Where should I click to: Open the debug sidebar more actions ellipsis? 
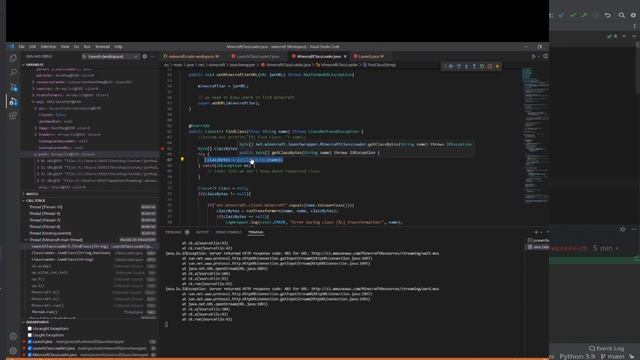[x=153, y=56]
